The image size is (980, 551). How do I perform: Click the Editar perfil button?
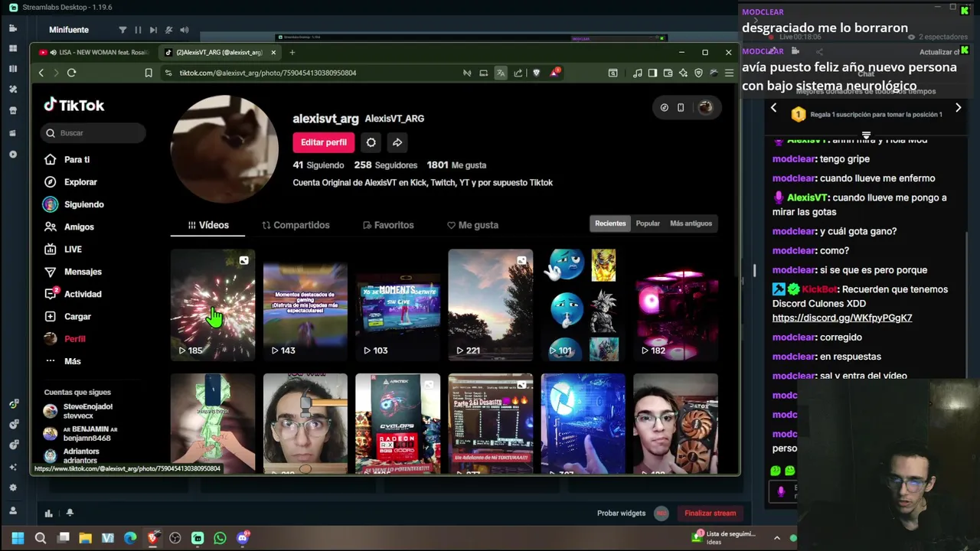click(323, 142)
